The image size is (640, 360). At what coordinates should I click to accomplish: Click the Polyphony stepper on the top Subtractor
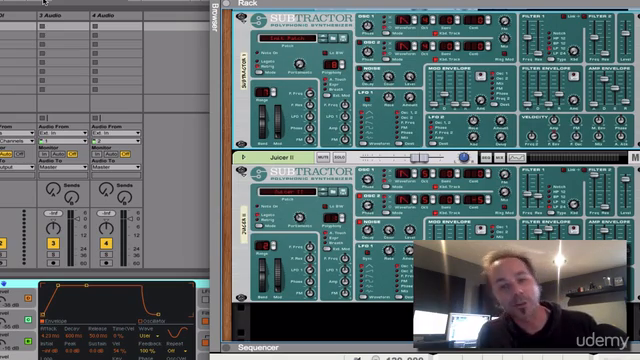click(342, 64)
